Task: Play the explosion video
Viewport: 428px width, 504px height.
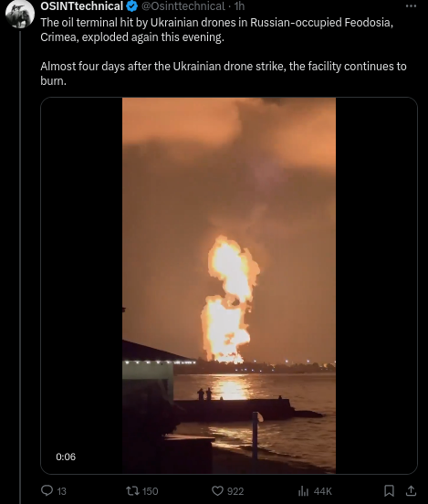Action: [229, 286]
